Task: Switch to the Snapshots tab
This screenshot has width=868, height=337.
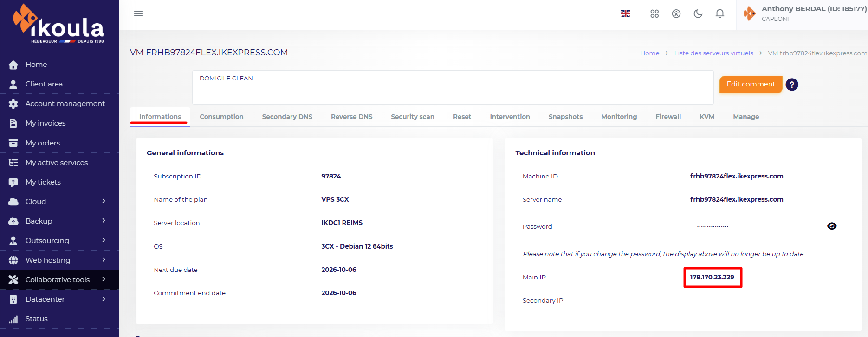Action: tap(566, 117)
